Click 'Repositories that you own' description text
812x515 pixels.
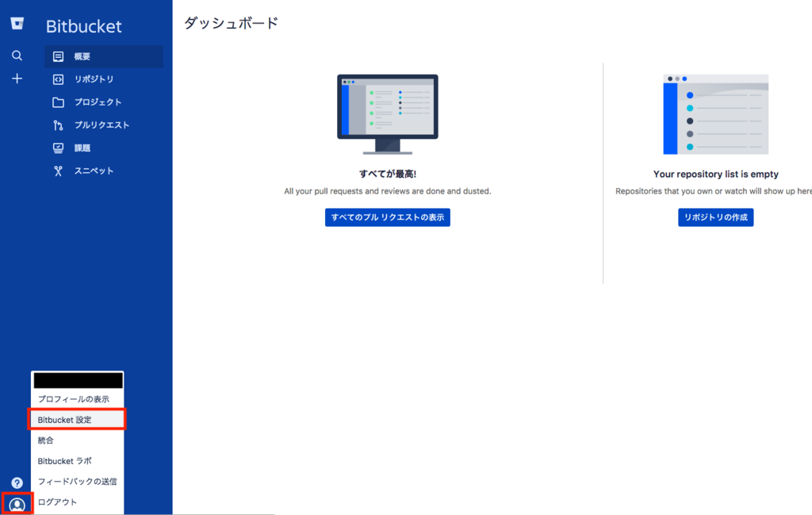714,191
